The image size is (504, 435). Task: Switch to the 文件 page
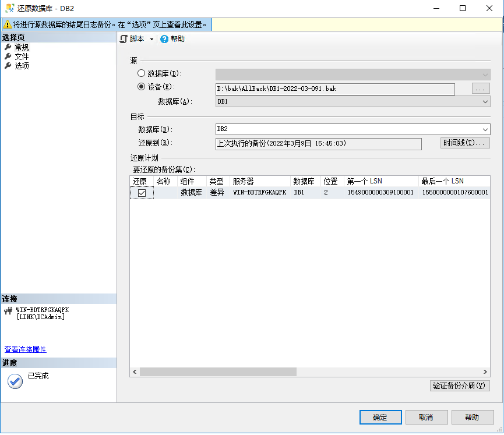[x=22, y=56]
